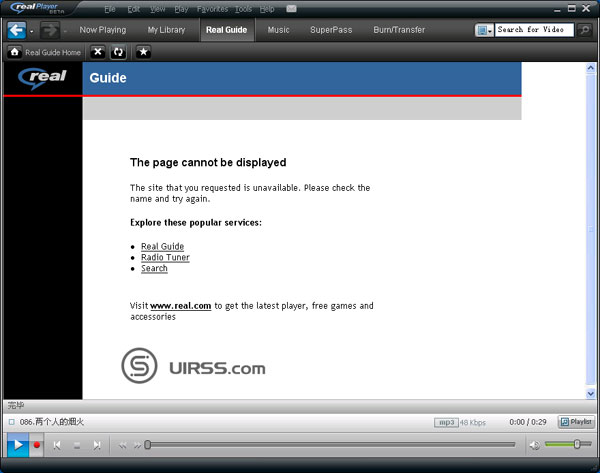Click the fast forward button
The width and height of the screenshot is (600, 473).
pyautogui.click(x=137, y=445)
